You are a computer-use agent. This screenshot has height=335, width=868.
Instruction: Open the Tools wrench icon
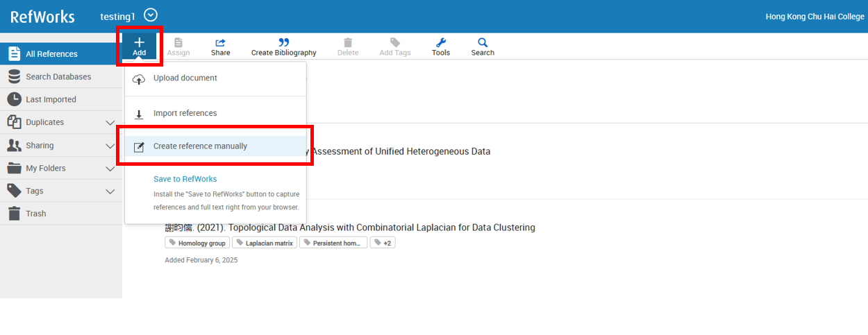pos(440,43)
